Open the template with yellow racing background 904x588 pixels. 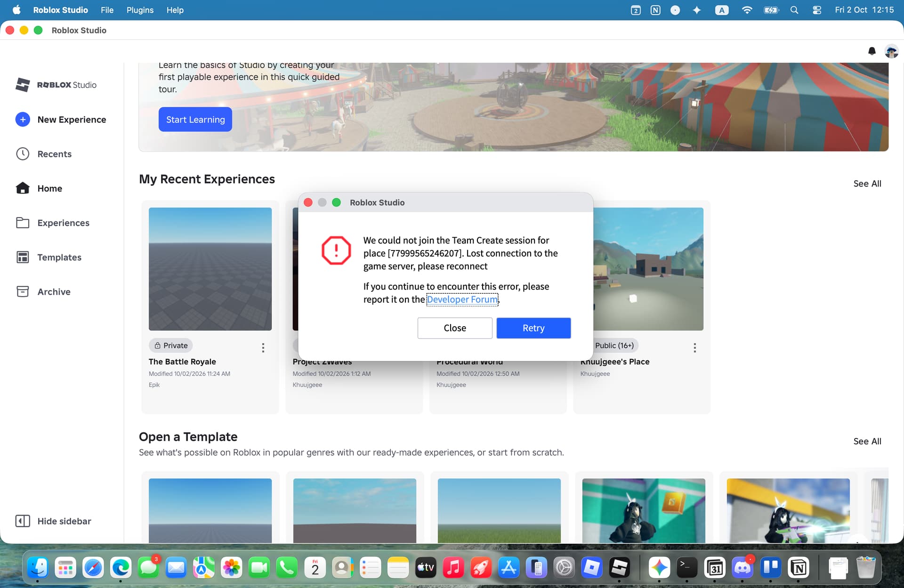click(x=788, y=511)
